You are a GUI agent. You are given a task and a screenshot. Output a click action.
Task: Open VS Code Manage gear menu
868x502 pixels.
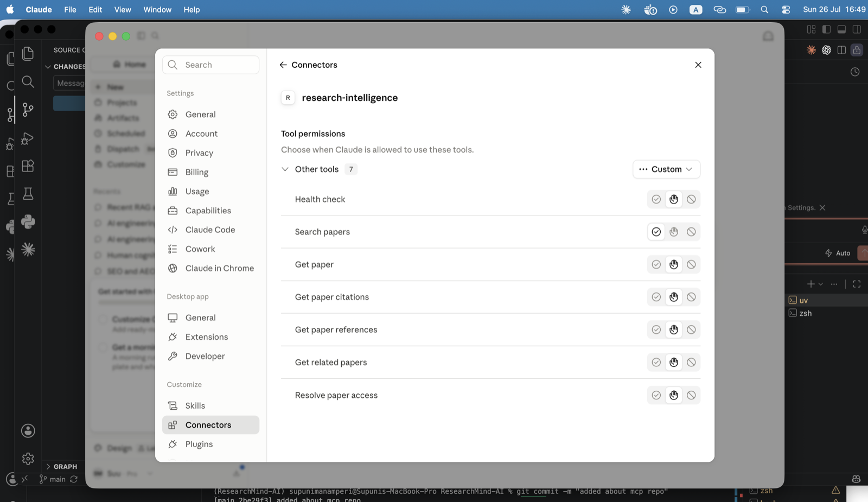(28, 459)
